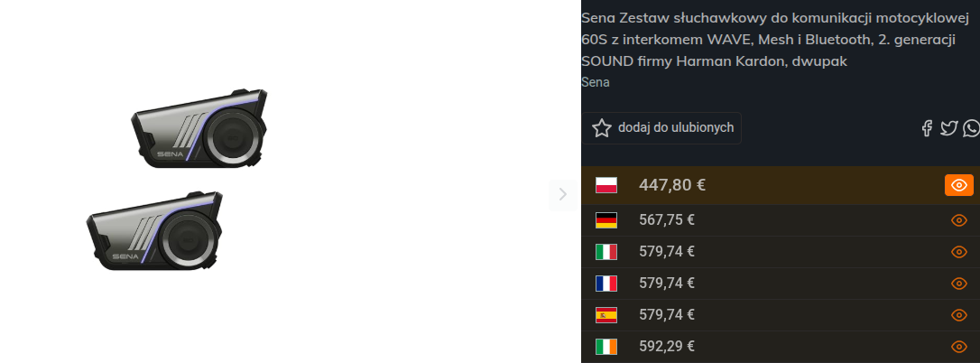
Task: Toggle highlighted eye on 447,80 € offer
Action: click(x=959, y=185)
